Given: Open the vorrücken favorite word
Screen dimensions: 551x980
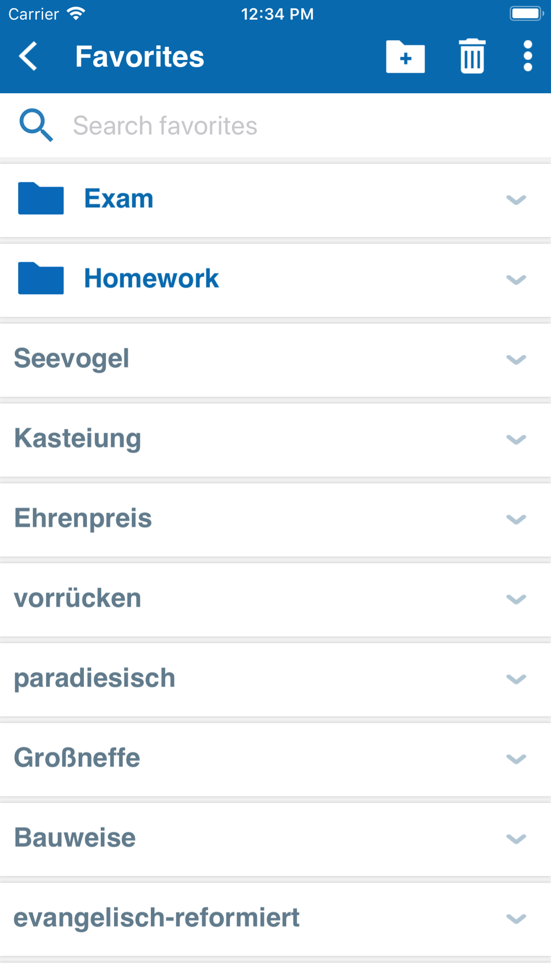Looking at the screenshot, I should tap(78, 598).
